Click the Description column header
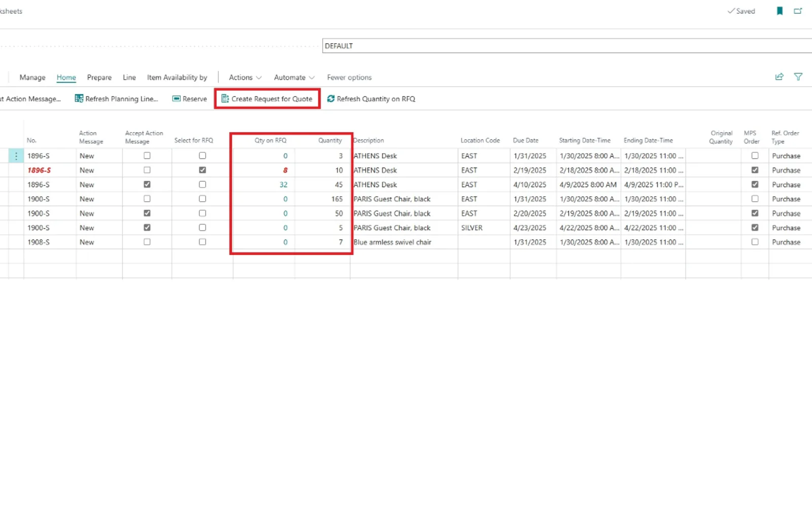Screen dimensions: 812x508 368,140
